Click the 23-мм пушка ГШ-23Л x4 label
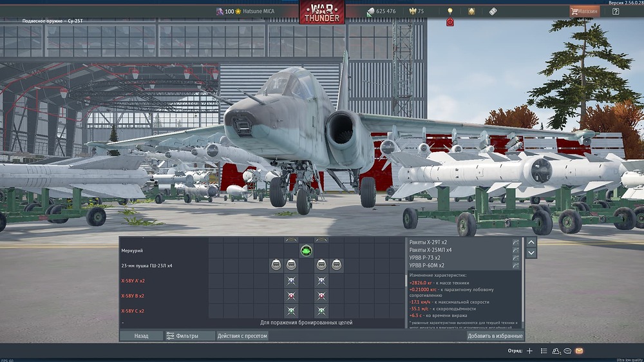This screenshot has height=362, width=644. point(147,265)
